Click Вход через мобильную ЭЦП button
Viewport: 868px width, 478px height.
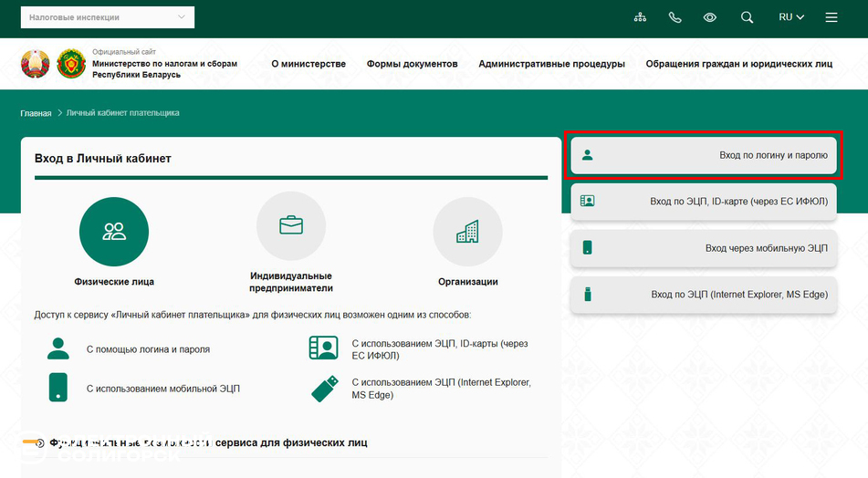tap(703, 248)
